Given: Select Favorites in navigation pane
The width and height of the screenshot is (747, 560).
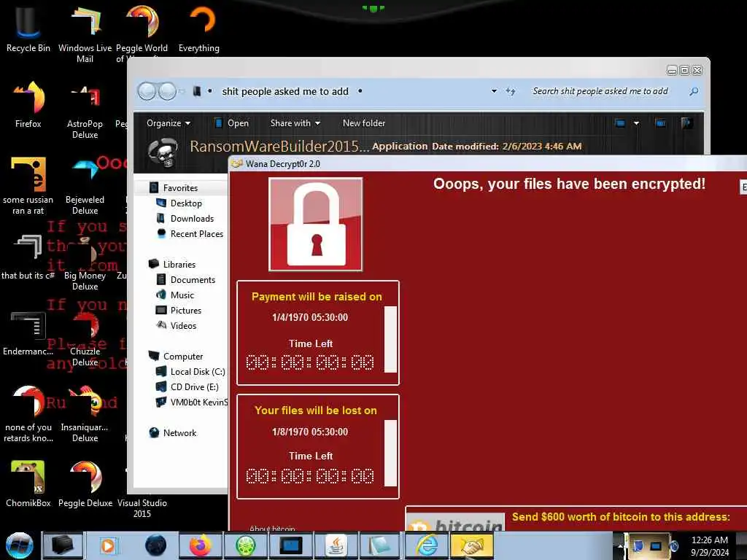Looking at the screenshot, I should pyautogui.click(x=180, y=188).
